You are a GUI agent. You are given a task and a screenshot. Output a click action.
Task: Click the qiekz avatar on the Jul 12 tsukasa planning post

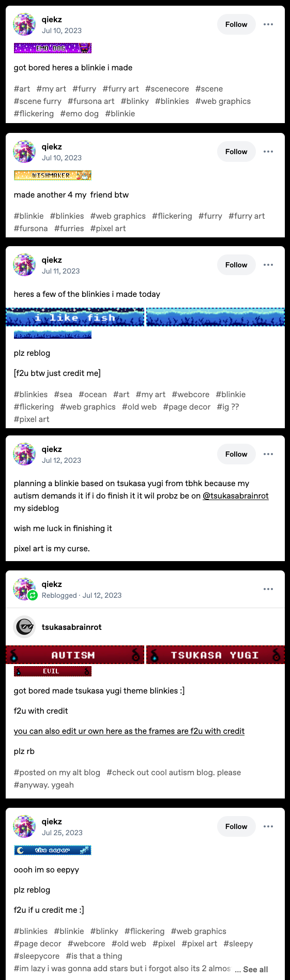(24, 454)
